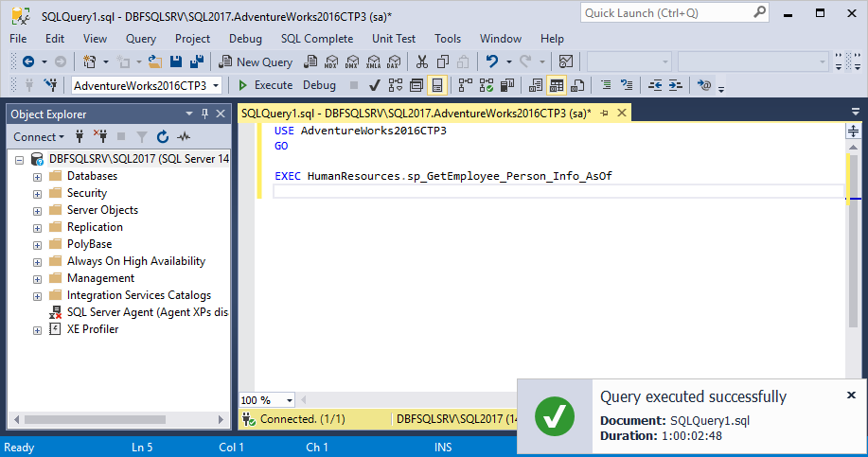This screenshot has height=457, width=868.
Task: Click the Change Connection plug icon
Action: [50, 85]
